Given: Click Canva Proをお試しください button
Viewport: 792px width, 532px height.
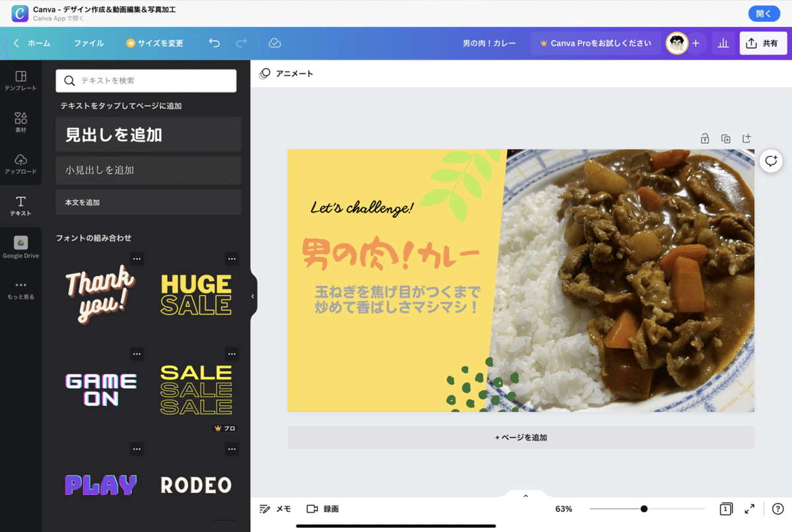Looking at the screenshot, I should tap(596, 44).
